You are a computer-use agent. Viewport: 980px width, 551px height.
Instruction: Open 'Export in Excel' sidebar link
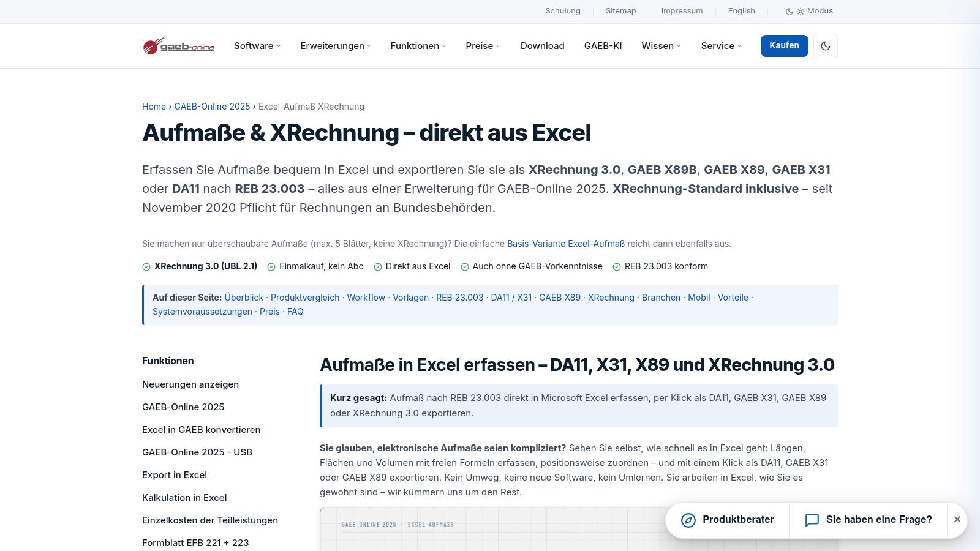coord(175,475)
